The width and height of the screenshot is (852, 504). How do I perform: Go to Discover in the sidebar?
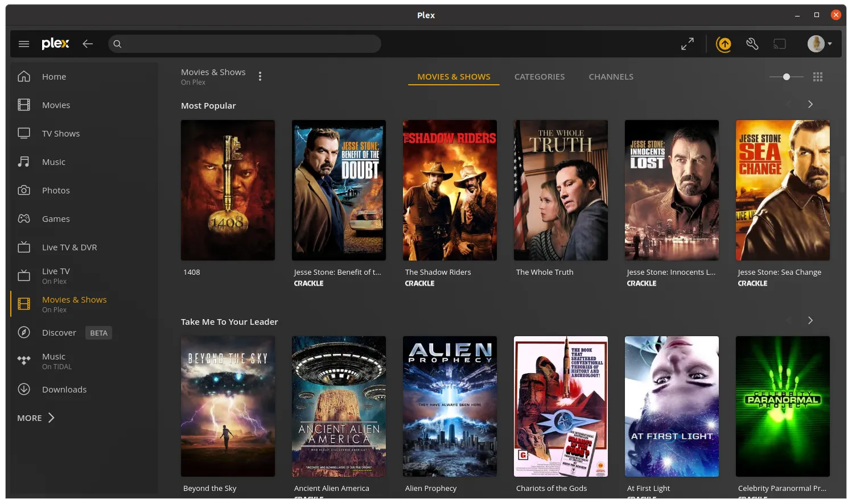coord(59,333)
